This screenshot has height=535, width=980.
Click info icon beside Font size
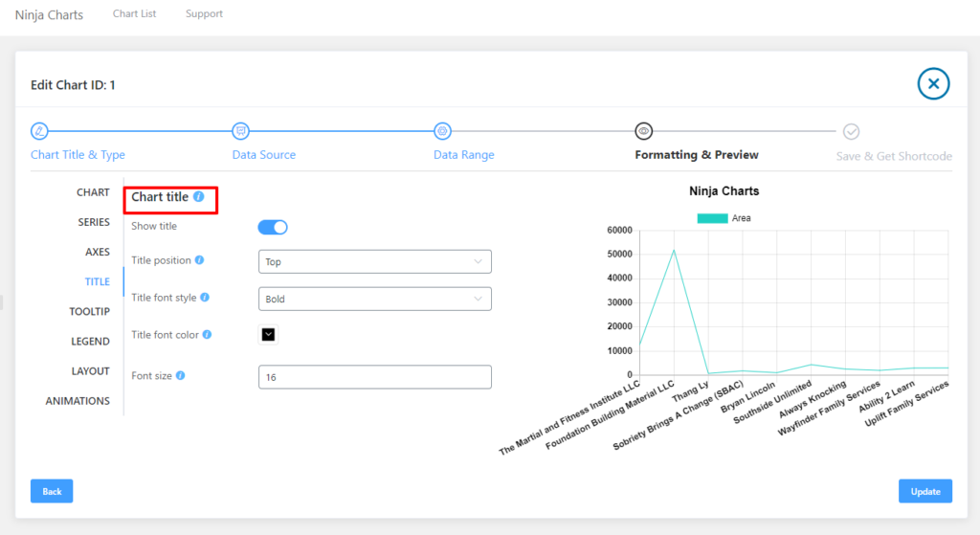point(180,376)
